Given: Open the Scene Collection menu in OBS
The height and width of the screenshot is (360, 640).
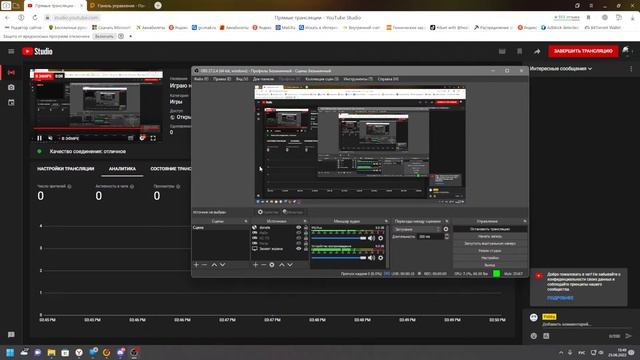Looking at the screenshot, I should [322, 79].
